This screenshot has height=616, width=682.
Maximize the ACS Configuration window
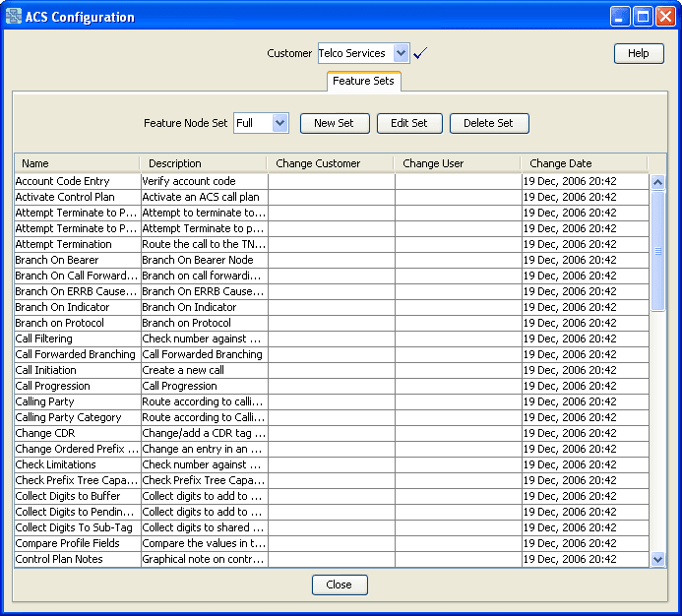[643, 17]
